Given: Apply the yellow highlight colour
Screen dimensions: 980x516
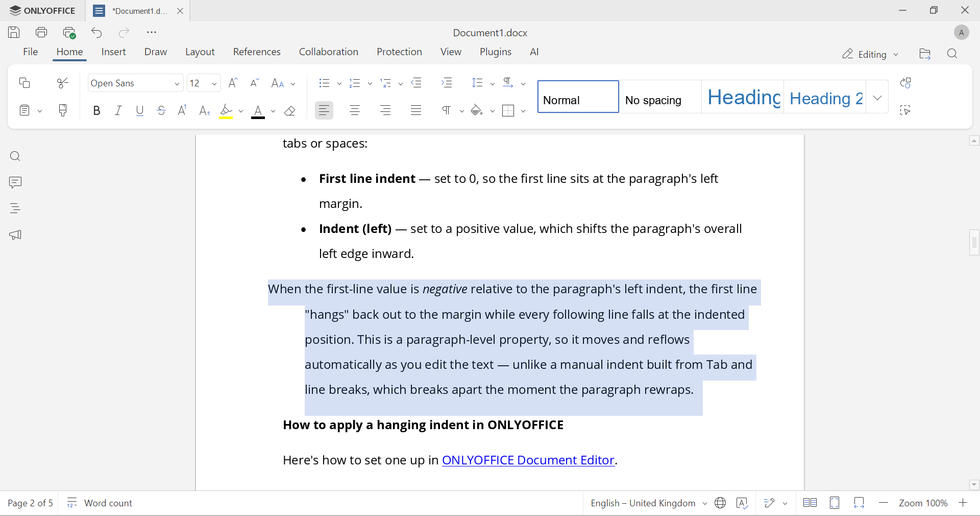Looking at the screenshot, I should point(226,111).
